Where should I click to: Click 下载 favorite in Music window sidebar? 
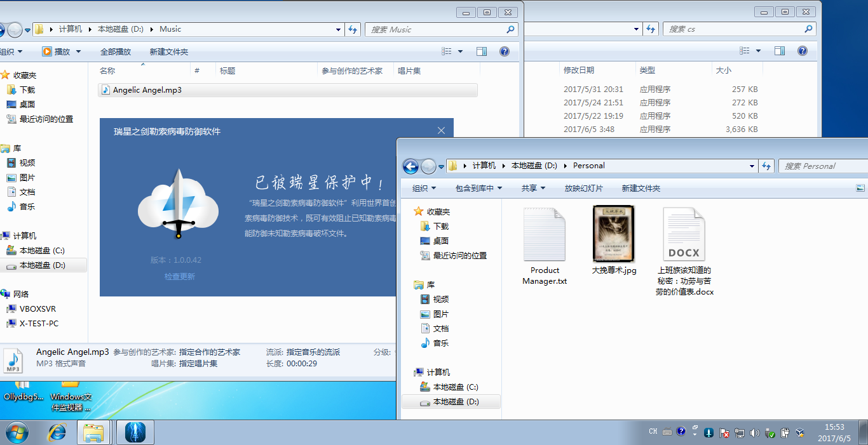(x=27, y=90)
